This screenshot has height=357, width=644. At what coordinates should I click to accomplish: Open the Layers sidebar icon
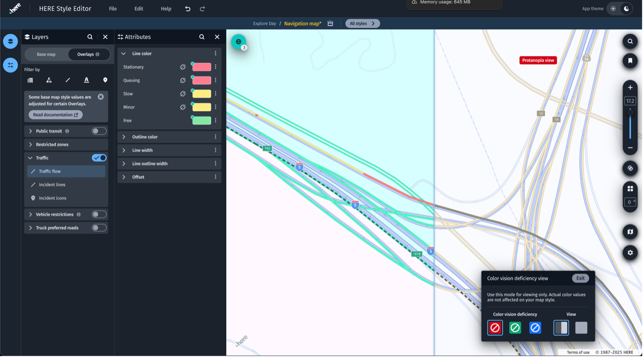coord(10,41)
